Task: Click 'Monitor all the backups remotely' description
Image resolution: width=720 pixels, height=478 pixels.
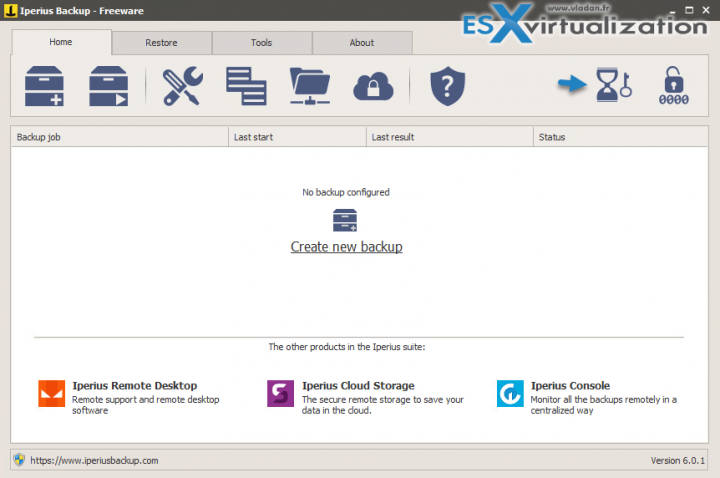Action: [604, 405]
